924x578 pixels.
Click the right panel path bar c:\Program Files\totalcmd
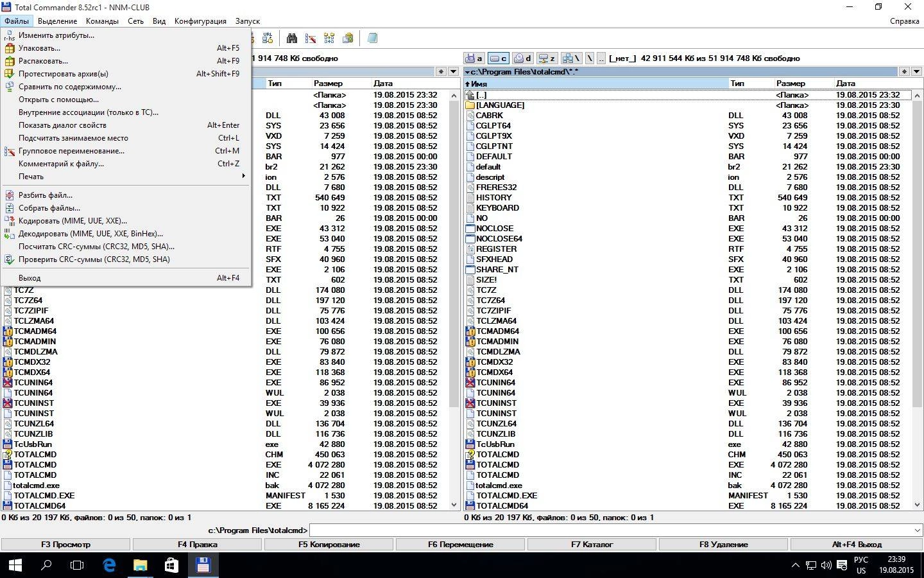click(680, 72)
